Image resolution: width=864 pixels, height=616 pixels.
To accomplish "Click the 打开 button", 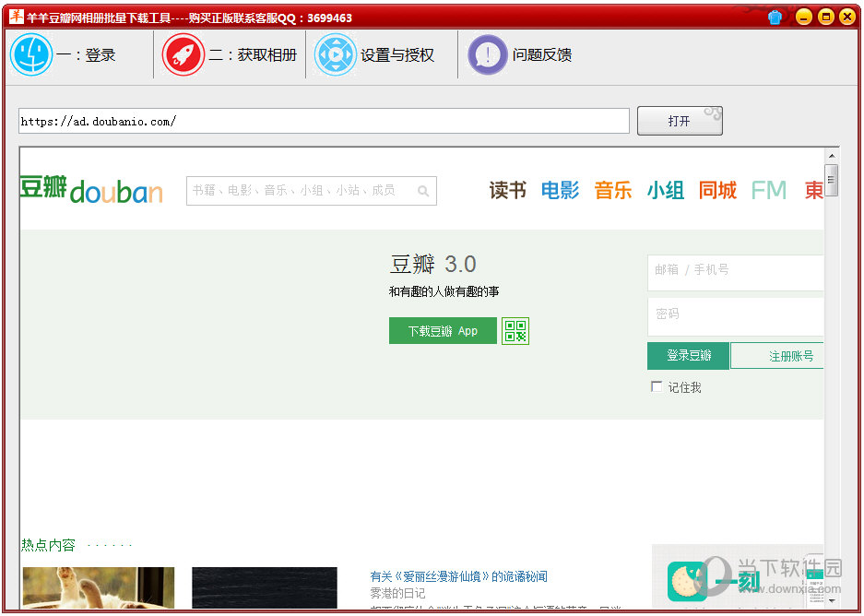I will click(x=680, y=121).
